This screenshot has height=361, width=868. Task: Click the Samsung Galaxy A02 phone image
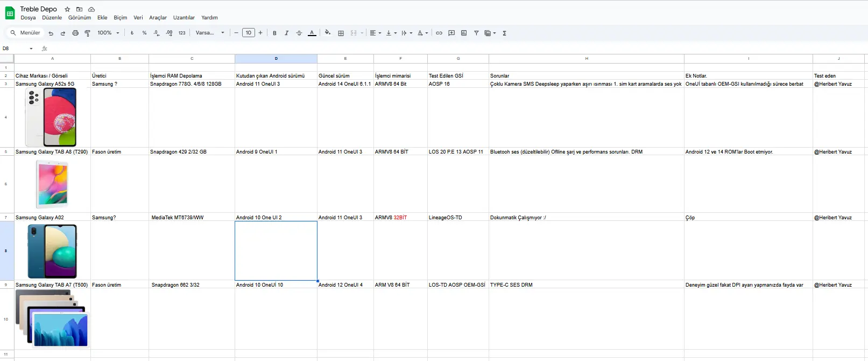point(52,251)
